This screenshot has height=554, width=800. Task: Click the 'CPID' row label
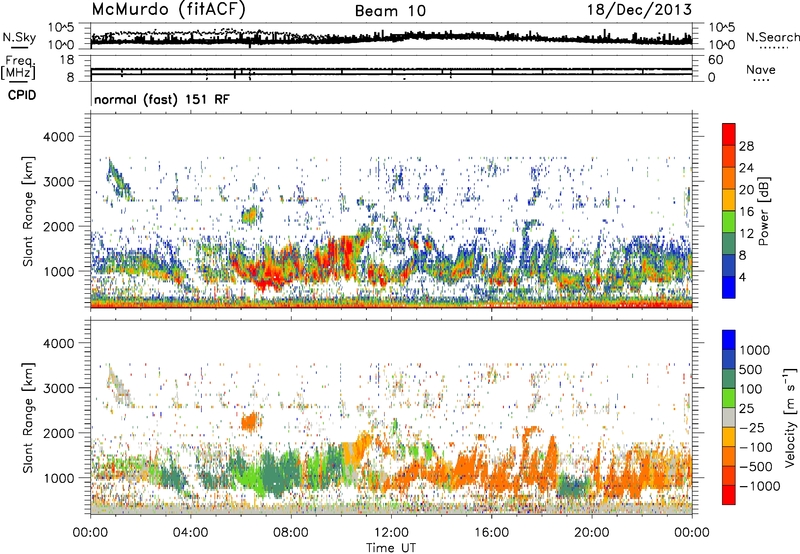tap(22, 95)
